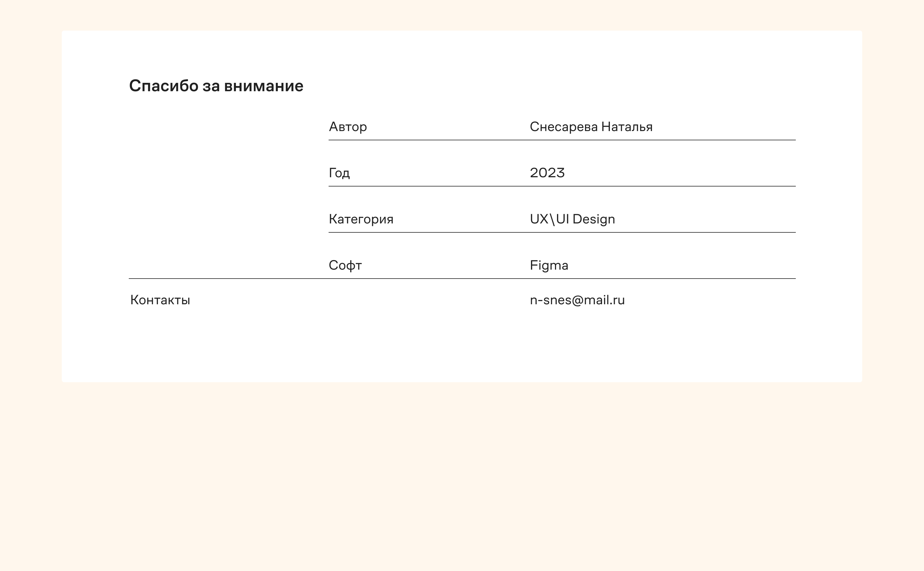
Task: Click the divider line under the Категория row
Action: point(562,233)
